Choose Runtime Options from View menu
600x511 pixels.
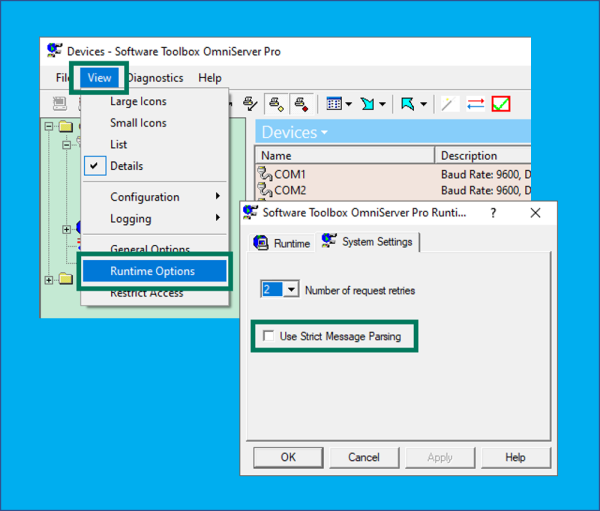(153, 271)
